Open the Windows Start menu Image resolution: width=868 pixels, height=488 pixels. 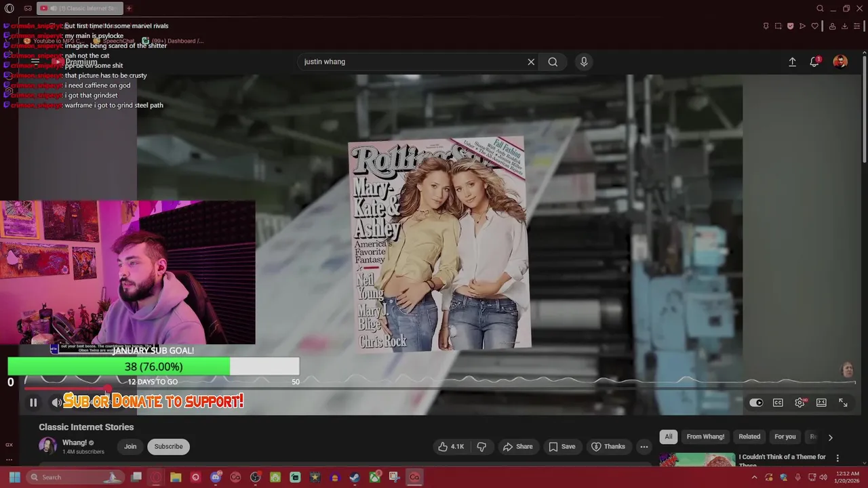[x=14, y=477]
